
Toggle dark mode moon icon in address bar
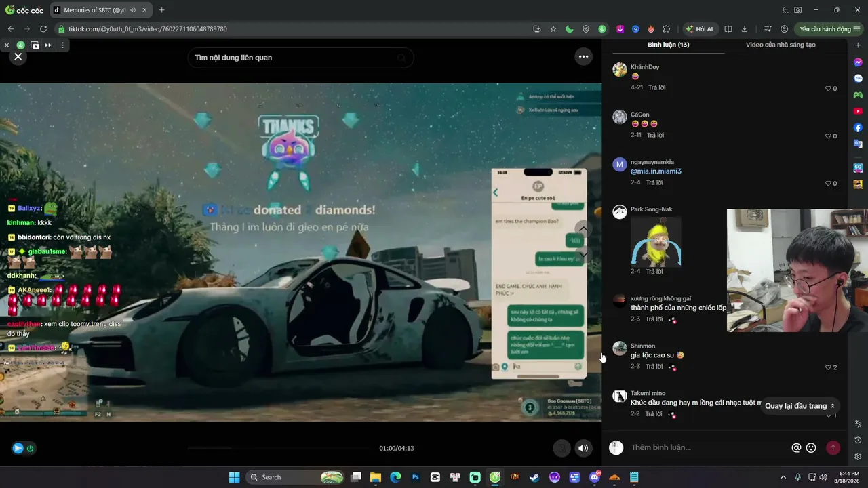[x=570, y=29]
